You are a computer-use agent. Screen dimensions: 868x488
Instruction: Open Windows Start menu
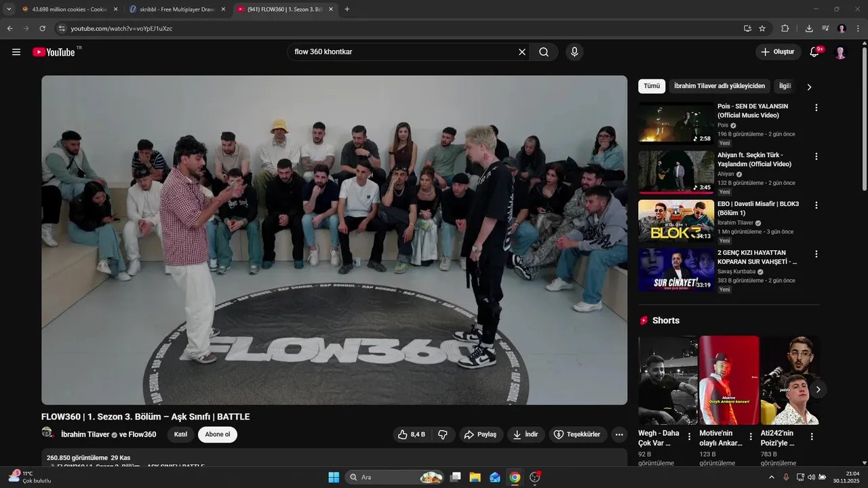pos(334,477)
